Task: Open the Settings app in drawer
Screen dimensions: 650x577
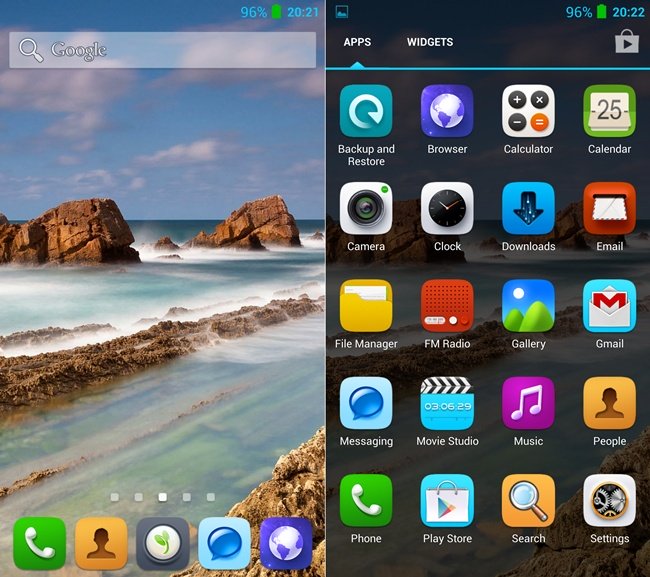Action: [x=609, y=500]
